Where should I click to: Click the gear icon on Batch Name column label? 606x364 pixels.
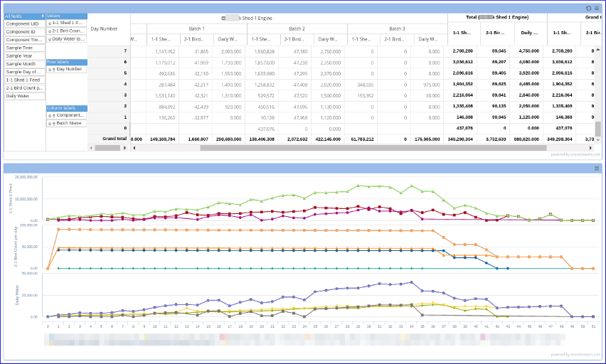click(50, 123)
